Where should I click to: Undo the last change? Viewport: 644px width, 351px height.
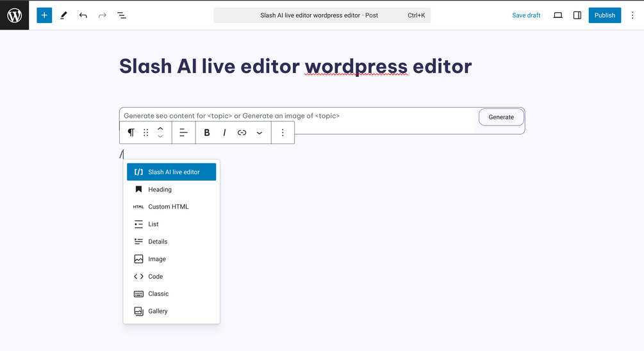tap(83, 15)
